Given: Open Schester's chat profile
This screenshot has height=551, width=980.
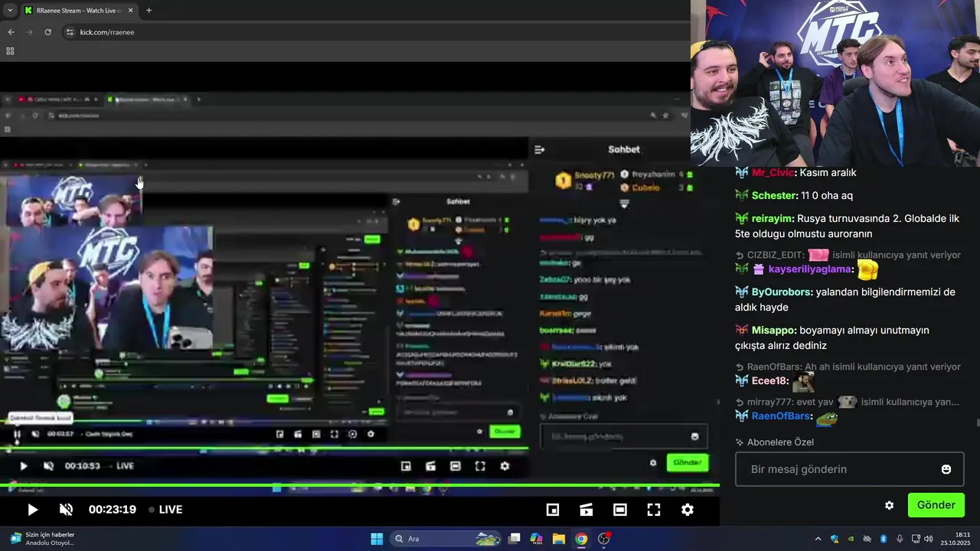Looking at the screenshot, I should (775, 196).
